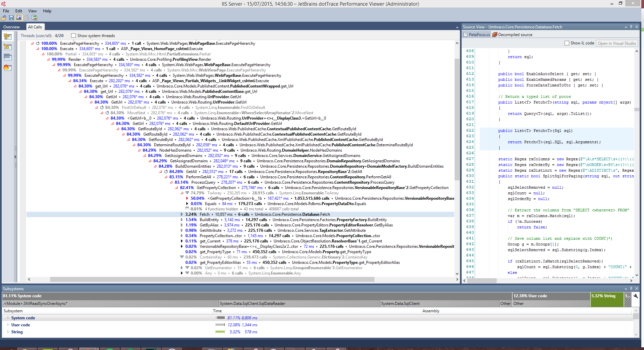Close the Subsystems panel

tap(637, 289)
